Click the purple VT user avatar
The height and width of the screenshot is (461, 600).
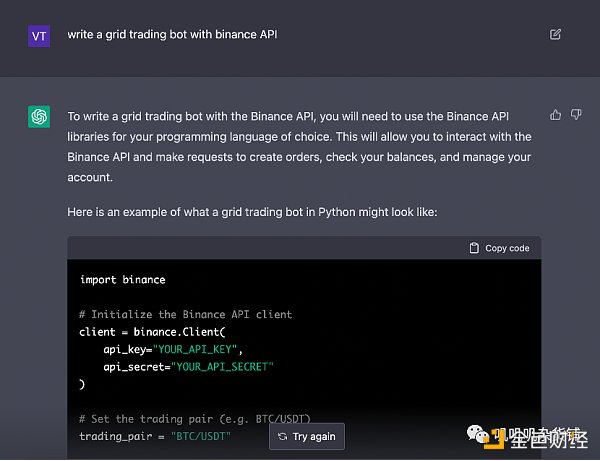(39, 35)
